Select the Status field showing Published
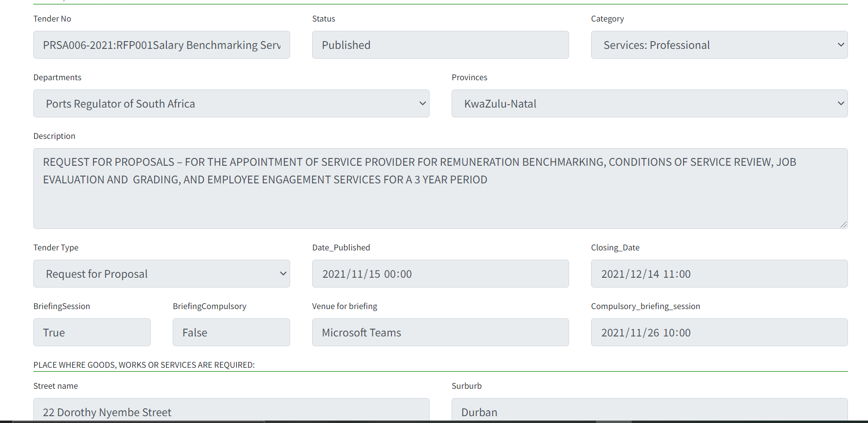The width and height of the screenshot is (868, 423). (440, 45)
